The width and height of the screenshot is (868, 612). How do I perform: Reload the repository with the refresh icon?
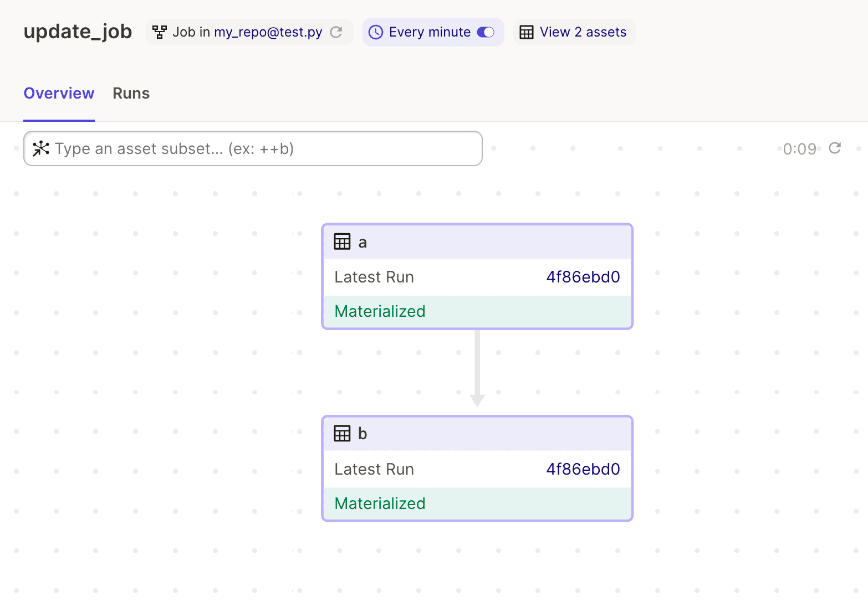pos(336,32)
